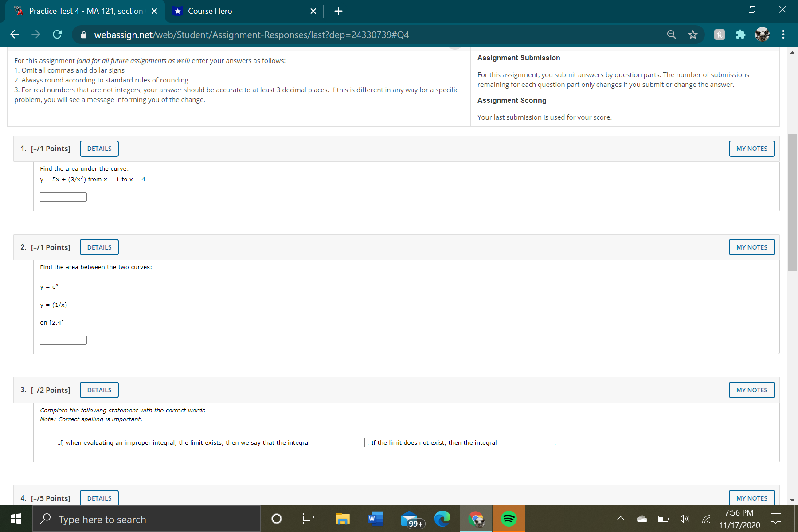798x532 pixels.
Task: Open Microsoft Edge from the taskbar
Action: click(x=442, y=519)
